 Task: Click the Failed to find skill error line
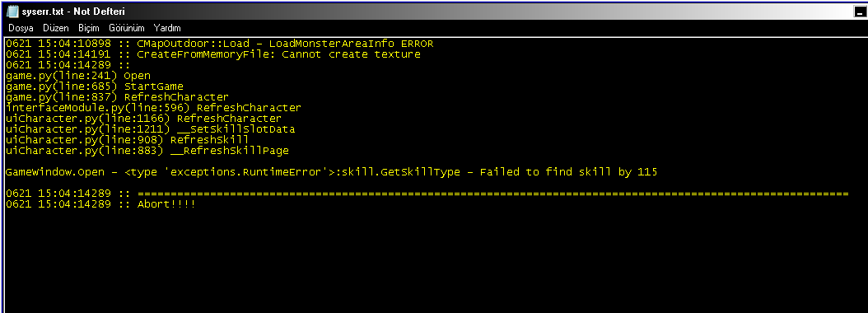coord(331,172)
